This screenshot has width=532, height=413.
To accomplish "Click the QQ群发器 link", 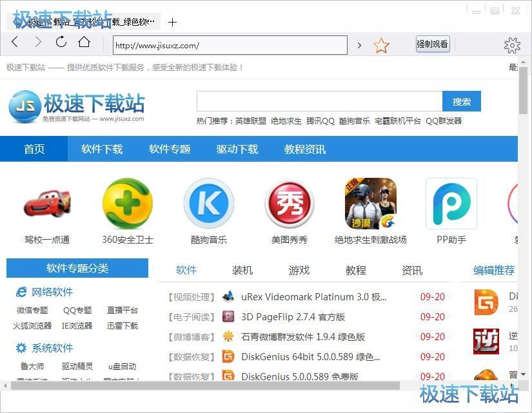I will [x=444, y=120].
